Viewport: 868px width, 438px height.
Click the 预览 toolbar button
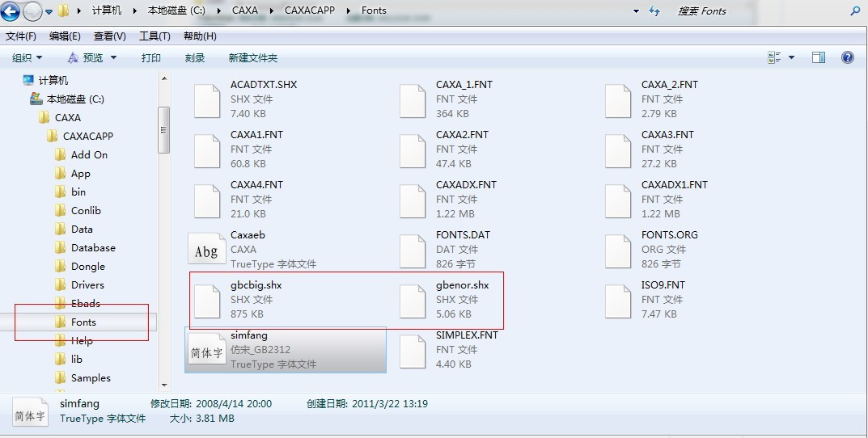coord(85,57)
